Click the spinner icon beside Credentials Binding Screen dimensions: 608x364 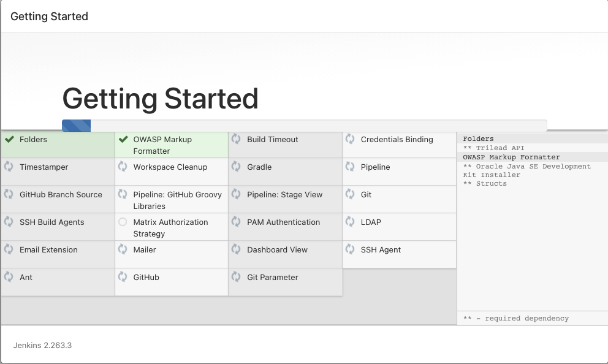tap(350, 138)
